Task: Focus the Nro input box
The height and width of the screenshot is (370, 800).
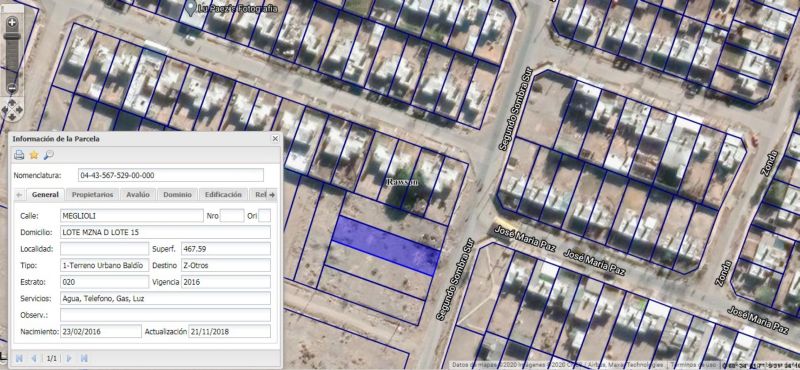Action: pyautogui.click(x=232, y=216)
